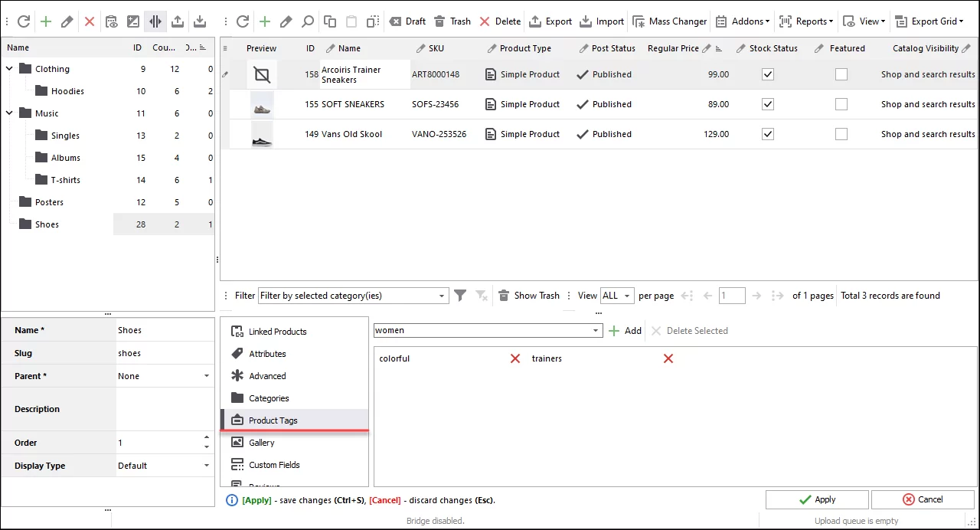
Task: Apply the category changes
Action: pyautogui.click(x=817, y=499)
